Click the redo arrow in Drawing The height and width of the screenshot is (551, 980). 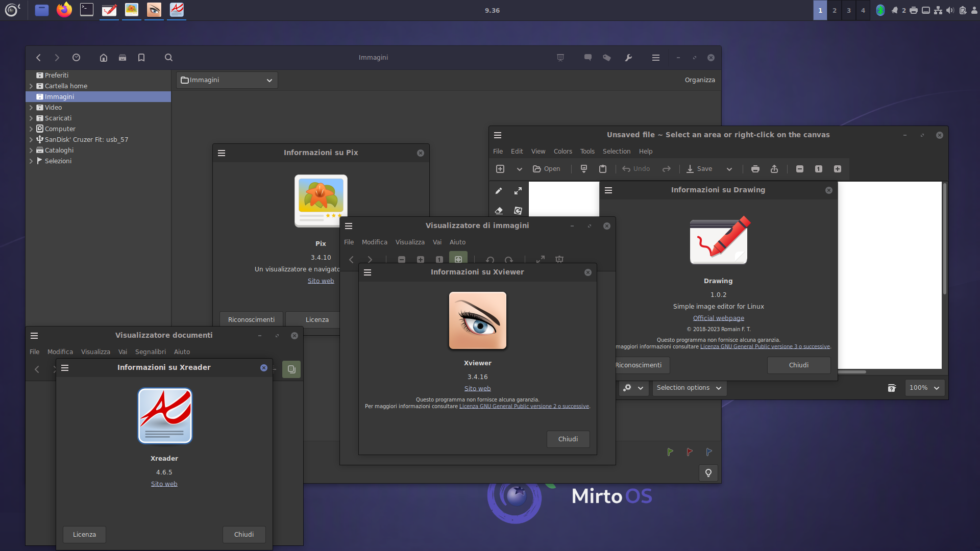click(x=667, y=169)
